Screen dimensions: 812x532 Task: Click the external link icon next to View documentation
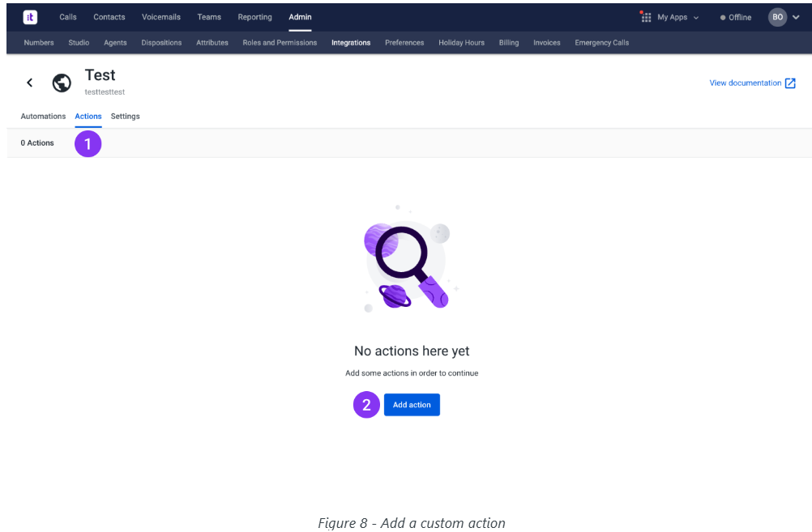790,82
